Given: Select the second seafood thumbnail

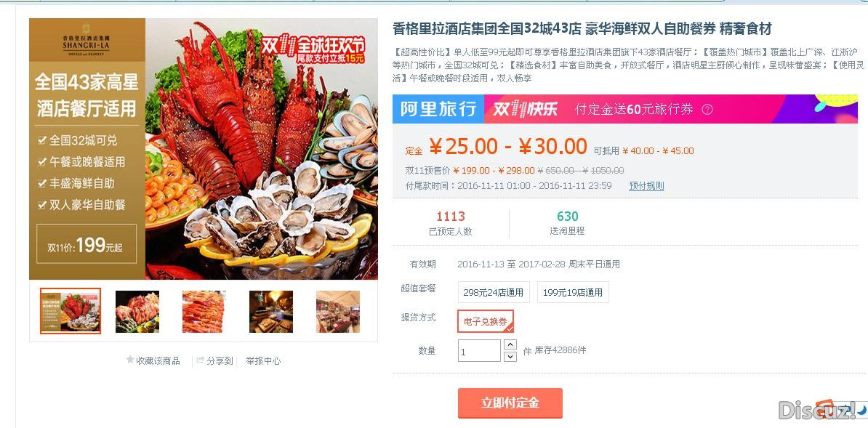Looking at the screenshot, I should 137,312.
